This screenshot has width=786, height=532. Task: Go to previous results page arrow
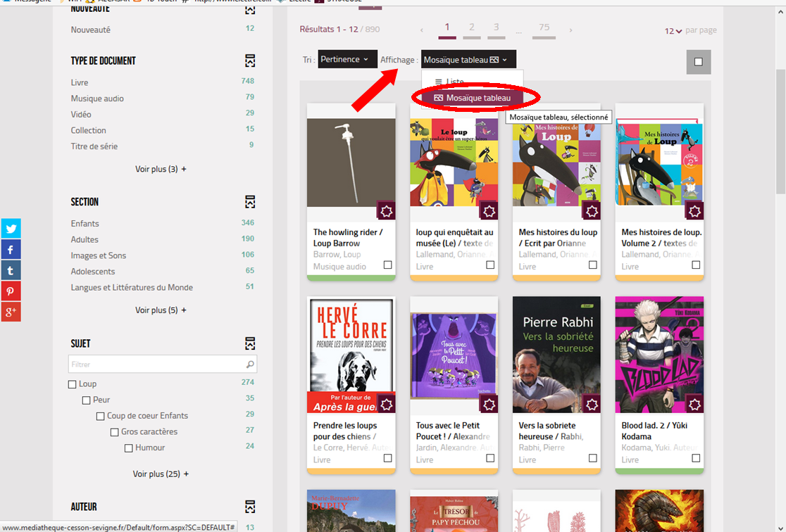click(x=422, y=30)
